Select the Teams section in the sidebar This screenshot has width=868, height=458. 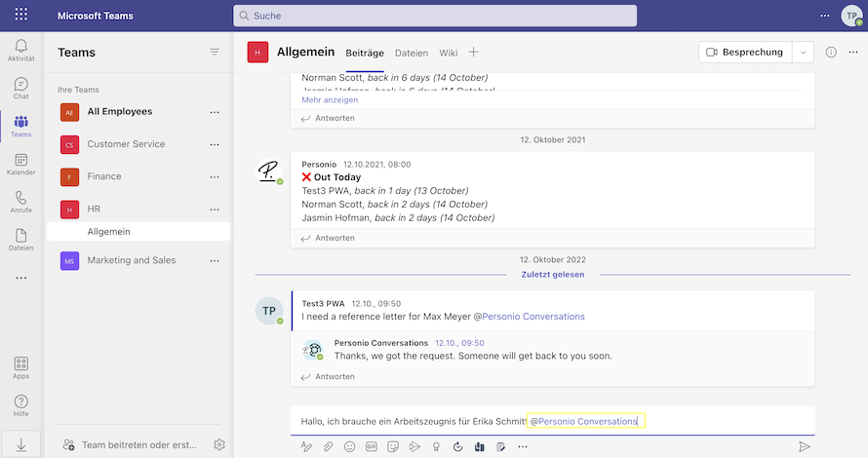(x=21, y=127)
